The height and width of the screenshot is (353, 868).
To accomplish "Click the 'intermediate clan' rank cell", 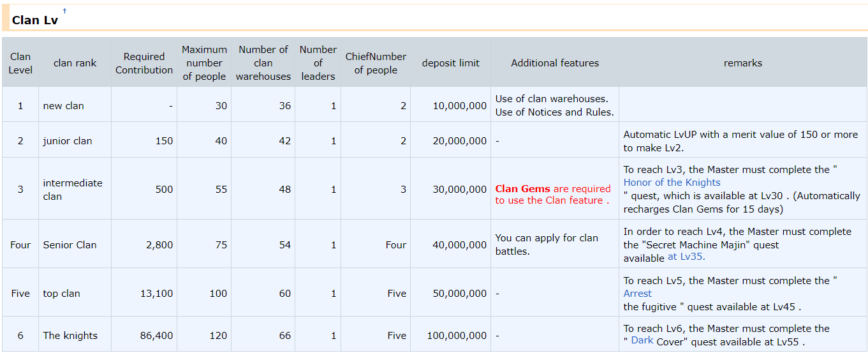I will pyautogui.click(x=72, y=190).
